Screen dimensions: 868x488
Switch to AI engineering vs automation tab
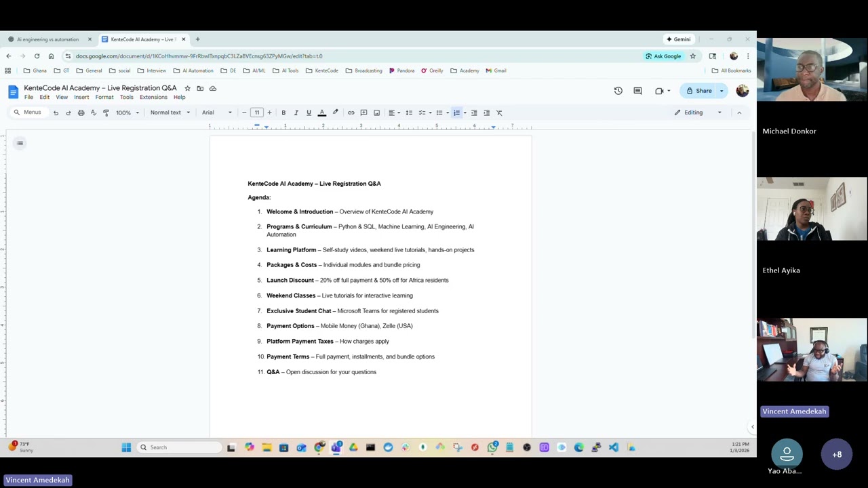(47, 39)
